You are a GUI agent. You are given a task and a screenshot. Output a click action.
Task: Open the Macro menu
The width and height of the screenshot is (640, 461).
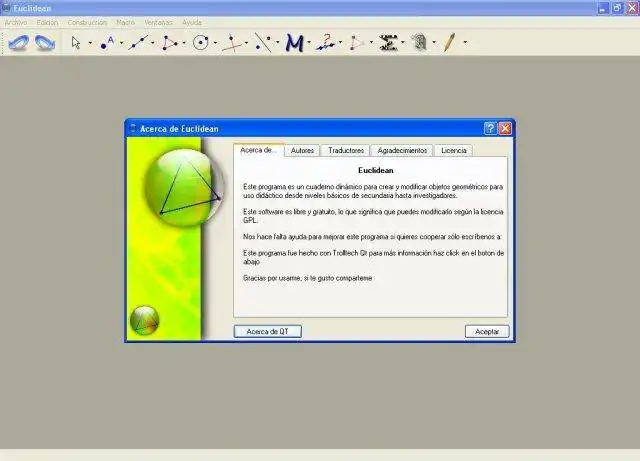tap(125, 22)
